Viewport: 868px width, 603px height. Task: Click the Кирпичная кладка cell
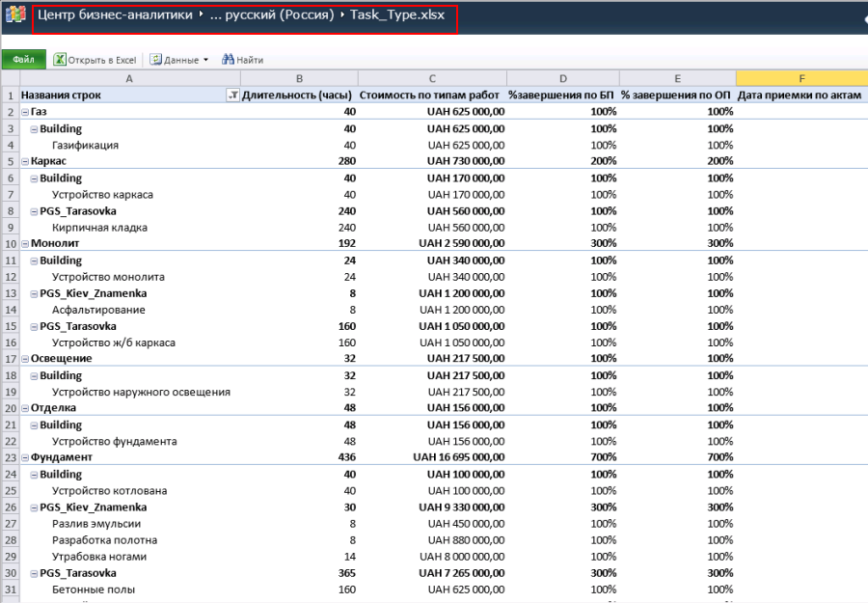[99, 228]
